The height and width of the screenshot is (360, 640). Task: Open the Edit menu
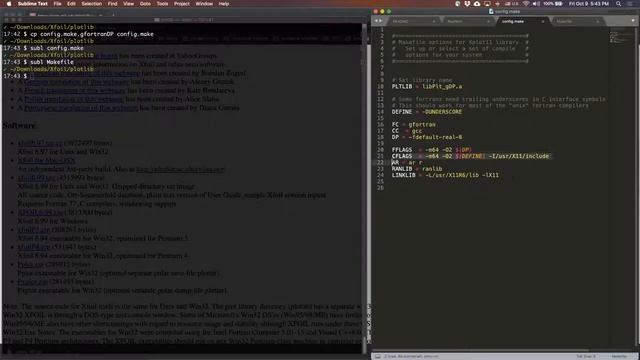point(71,4)
